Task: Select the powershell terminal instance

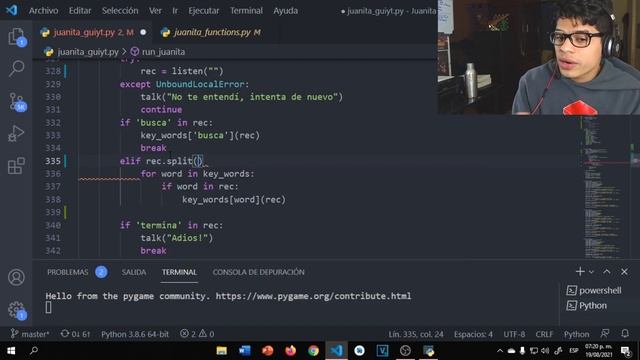Action: click(x=594, y=290)
